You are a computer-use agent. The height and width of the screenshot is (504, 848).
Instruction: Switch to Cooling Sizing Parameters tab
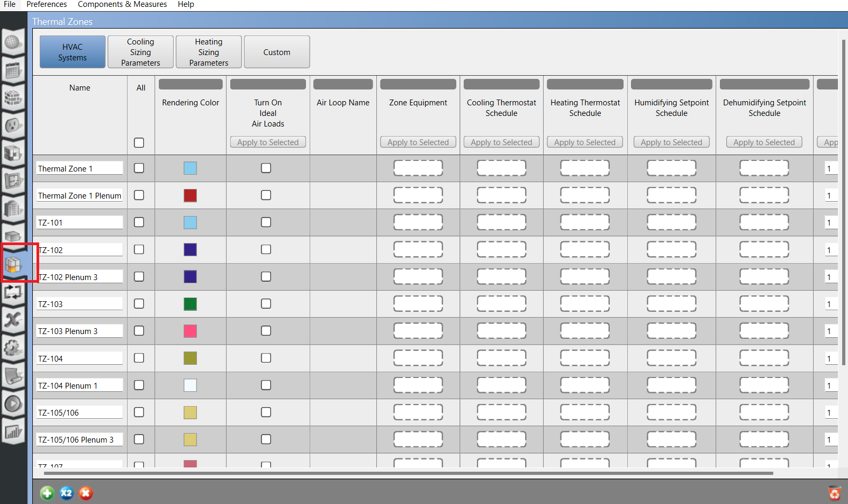141,52
